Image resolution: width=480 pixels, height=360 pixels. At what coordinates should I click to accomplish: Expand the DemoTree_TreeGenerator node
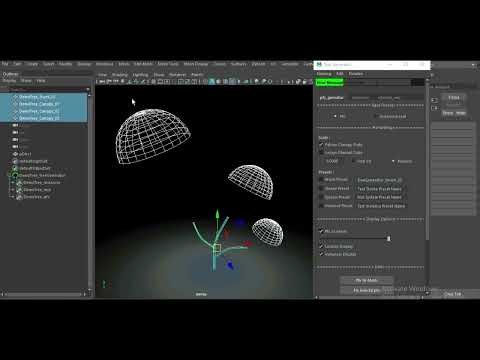[9, 175]
